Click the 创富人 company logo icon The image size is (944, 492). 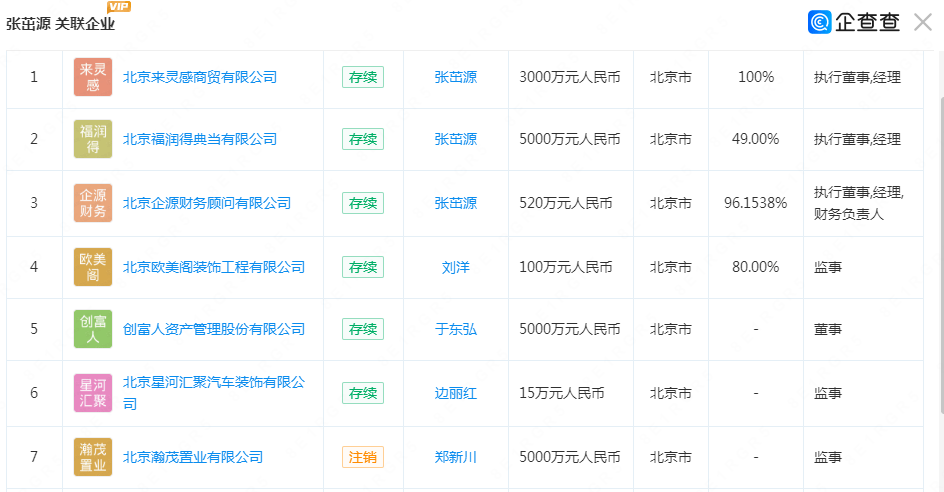coord(93,329)
